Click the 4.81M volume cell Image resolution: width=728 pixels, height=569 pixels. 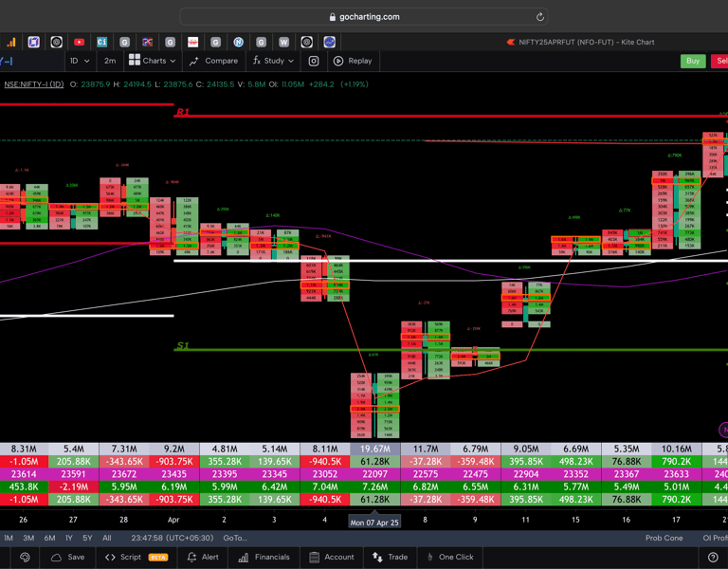tap(225, 450)
